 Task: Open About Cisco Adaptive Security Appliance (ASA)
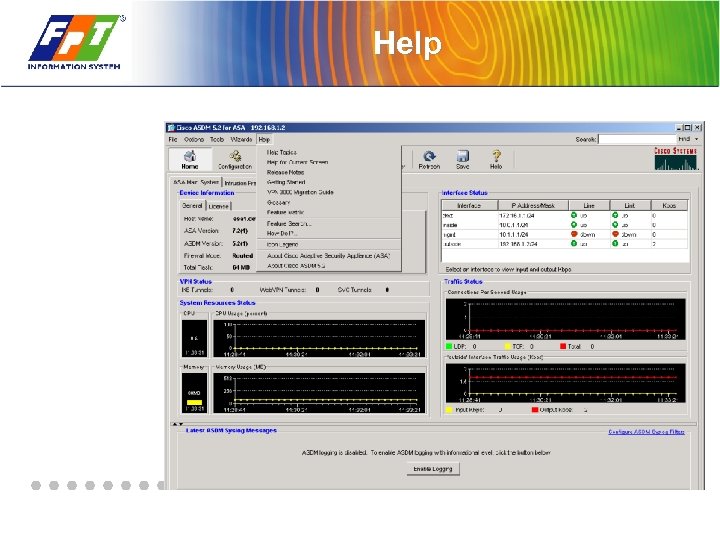[x=328, y=256]
